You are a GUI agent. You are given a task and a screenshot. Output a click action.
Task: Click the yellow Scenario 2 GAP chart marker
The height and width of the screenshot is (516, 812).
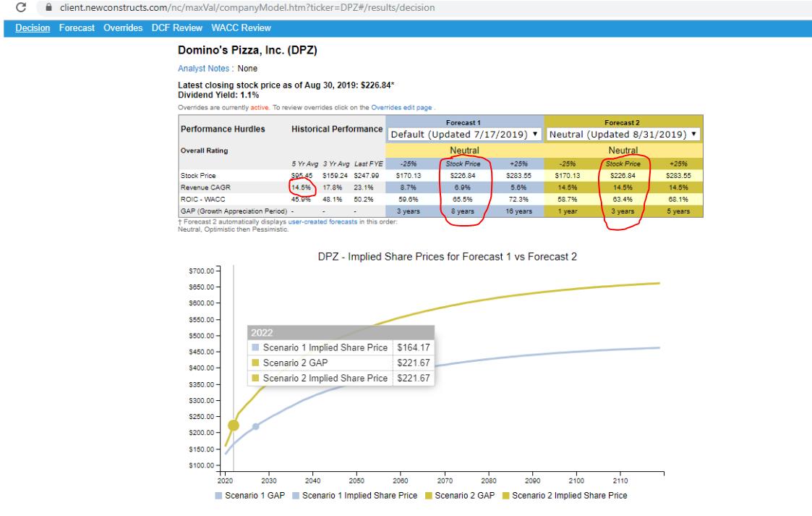click(x=234, y=426)
